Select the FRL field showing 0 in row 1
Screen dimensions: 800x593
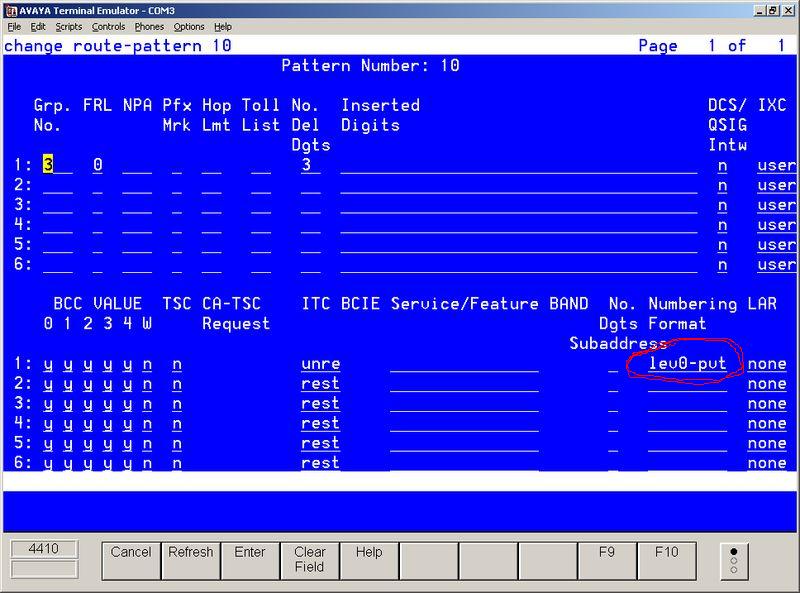[x=97, y=165]
